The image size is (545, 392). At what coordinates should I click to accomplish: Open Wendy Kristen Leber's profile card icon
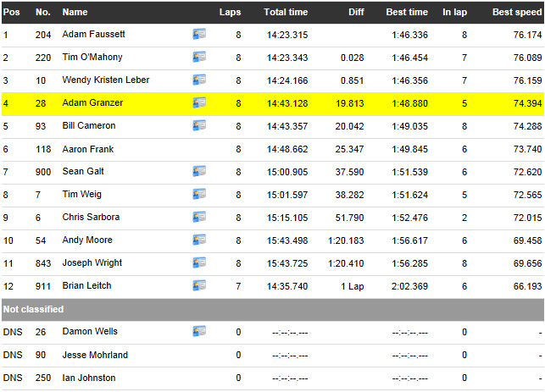coord(199,80)
